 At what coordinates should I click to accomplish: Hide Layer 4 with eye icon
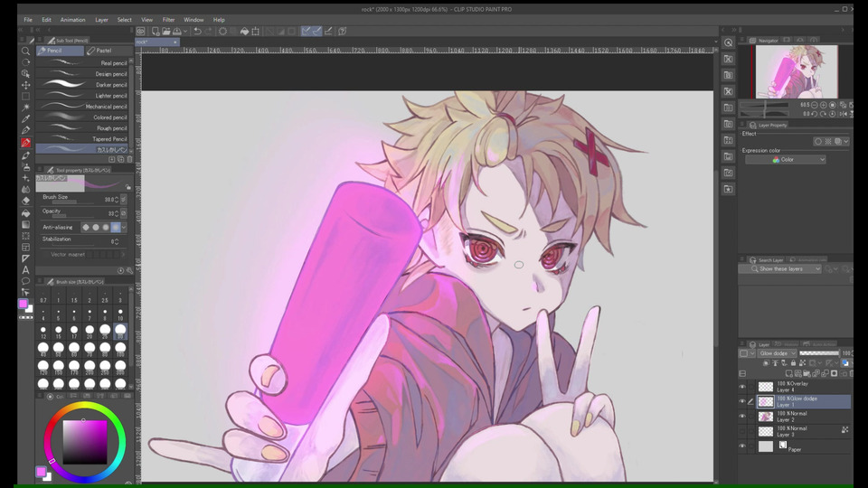(742, 386)
